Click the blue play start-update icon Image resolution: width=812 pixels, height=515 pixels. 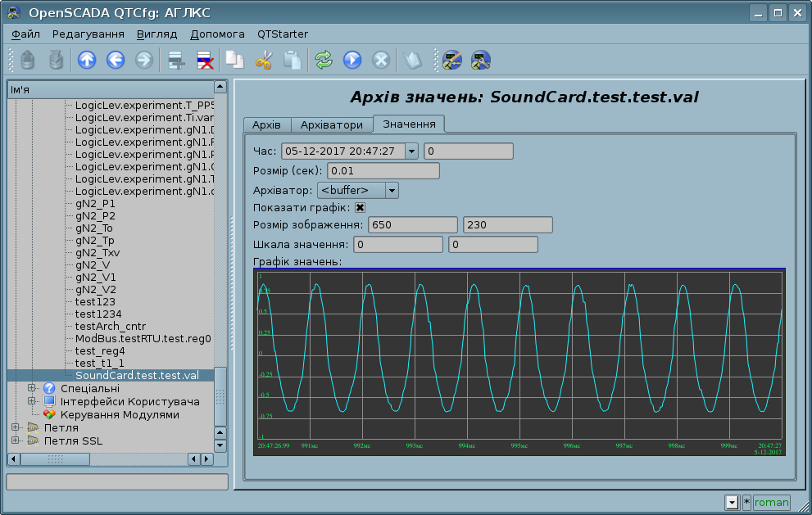pyautogui.click(x=352, y=60)
